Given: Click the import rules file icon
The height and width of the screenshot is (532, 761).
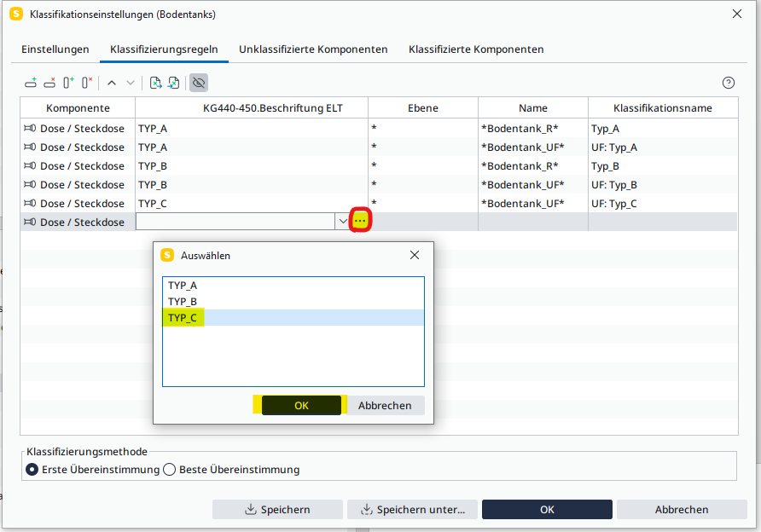Looking at the screenshot, I should point(155,83).
